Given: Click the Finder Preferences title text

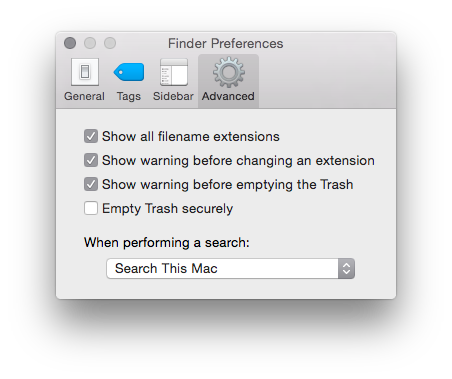Looking at the screenshot, I should pos(226,43).
